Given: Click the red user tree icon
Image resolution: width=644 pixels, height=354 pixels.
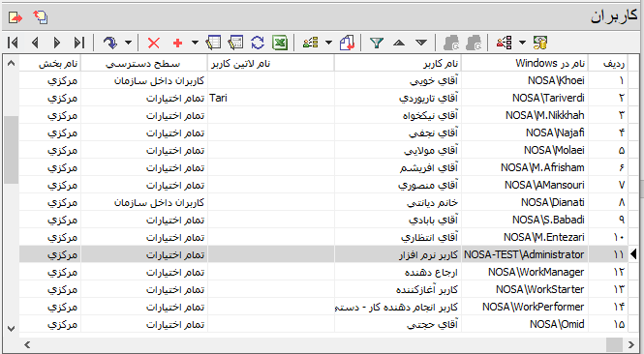Looking at the screenshot, I should (x=504, y=43).
